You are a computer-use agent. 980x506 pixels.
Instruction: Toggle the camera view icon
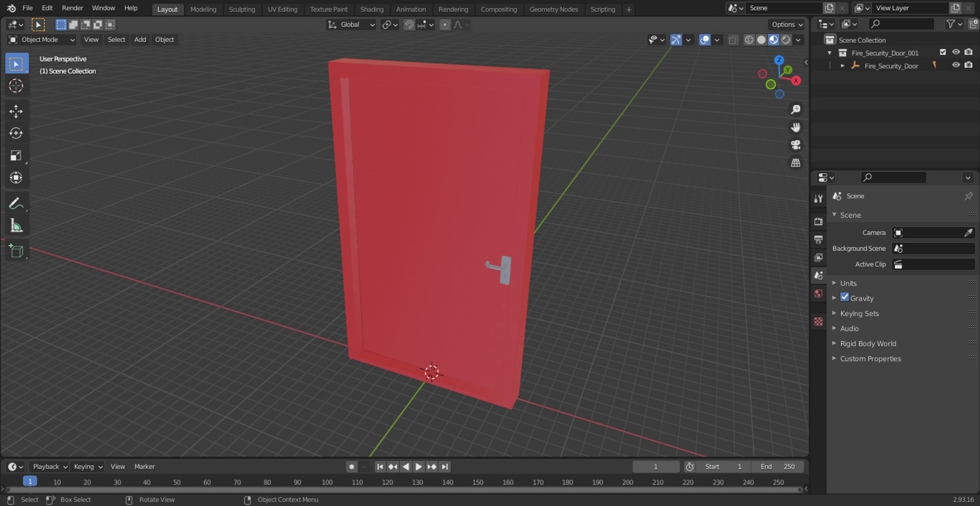(795, 145)
